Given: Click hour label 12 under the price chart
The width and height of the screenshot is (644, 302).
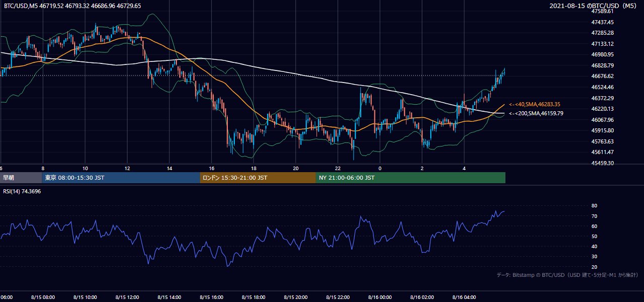Looking at the screenshot, I should coord(127,168).
